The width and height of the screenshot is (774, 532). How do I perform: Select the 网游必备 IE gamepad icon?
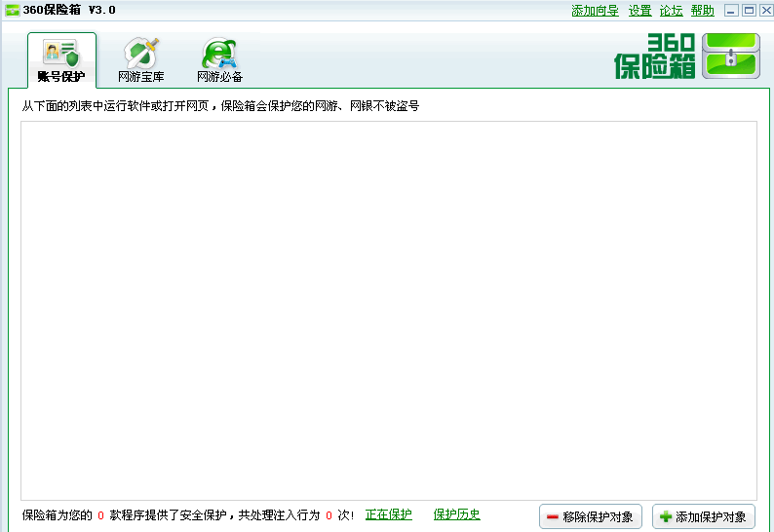219,53
